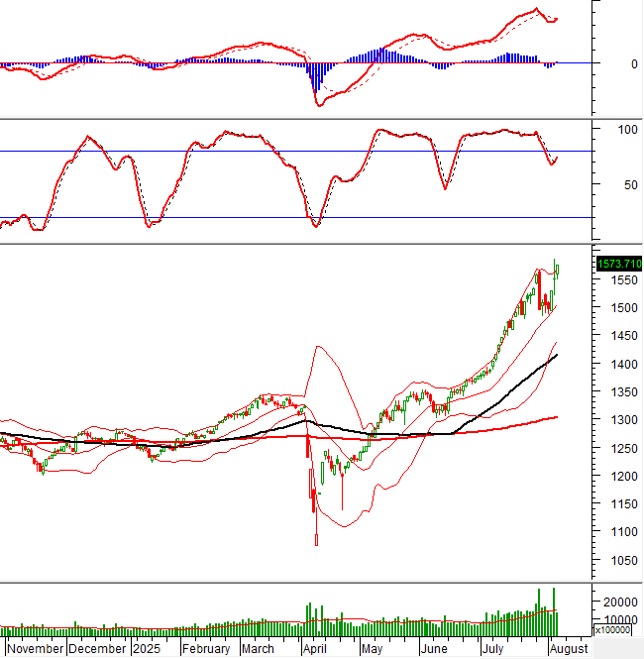Viewport: 644px width, 659px height.
Task: Click the x100000 volume multiplier label
Action: tap(612, 630)
